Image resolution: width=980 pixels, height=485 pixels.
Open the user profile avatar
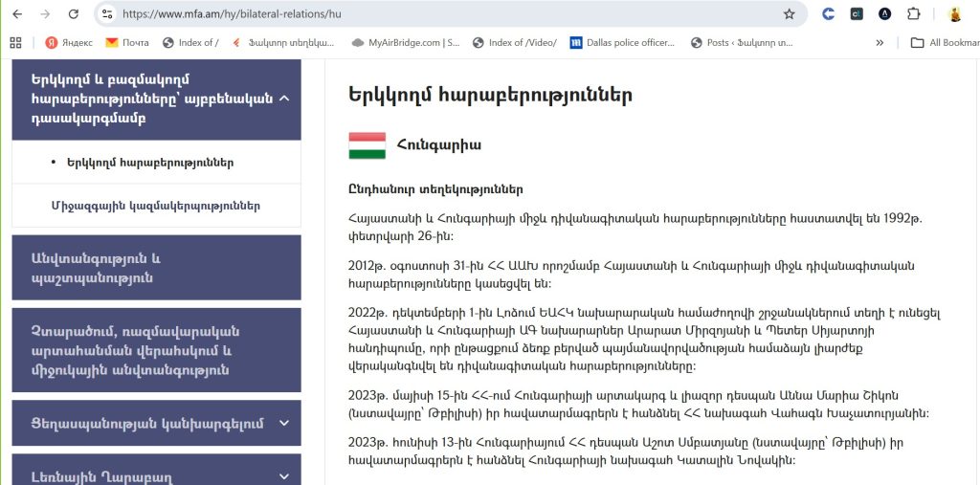pos(954,14)
